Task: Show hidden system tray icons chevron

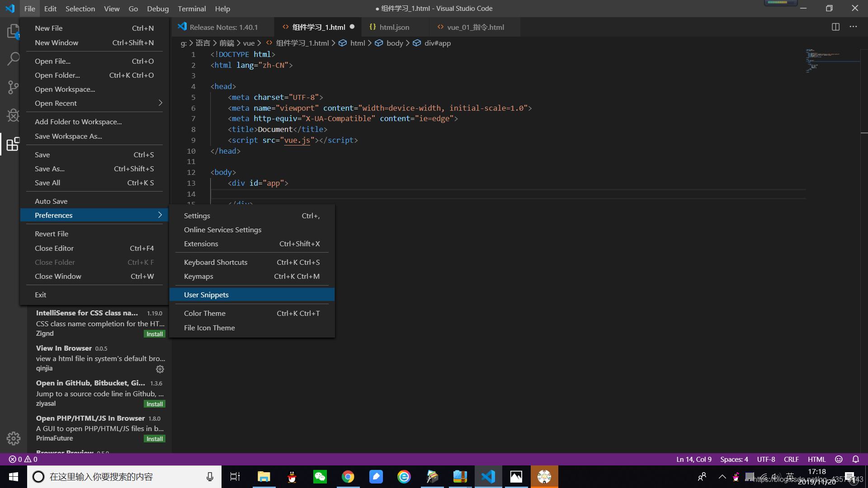Action: point(722,477)
